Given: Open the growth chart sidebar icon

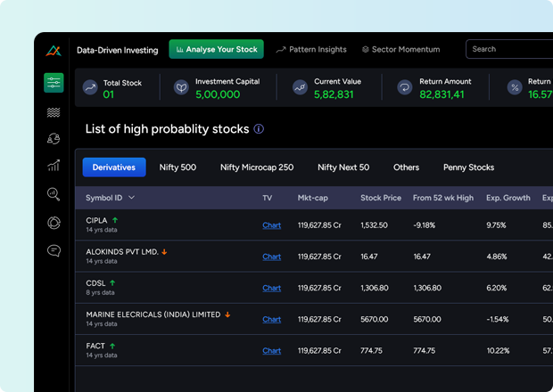Looking at the screenshot, I should click(x=54, y=165).
